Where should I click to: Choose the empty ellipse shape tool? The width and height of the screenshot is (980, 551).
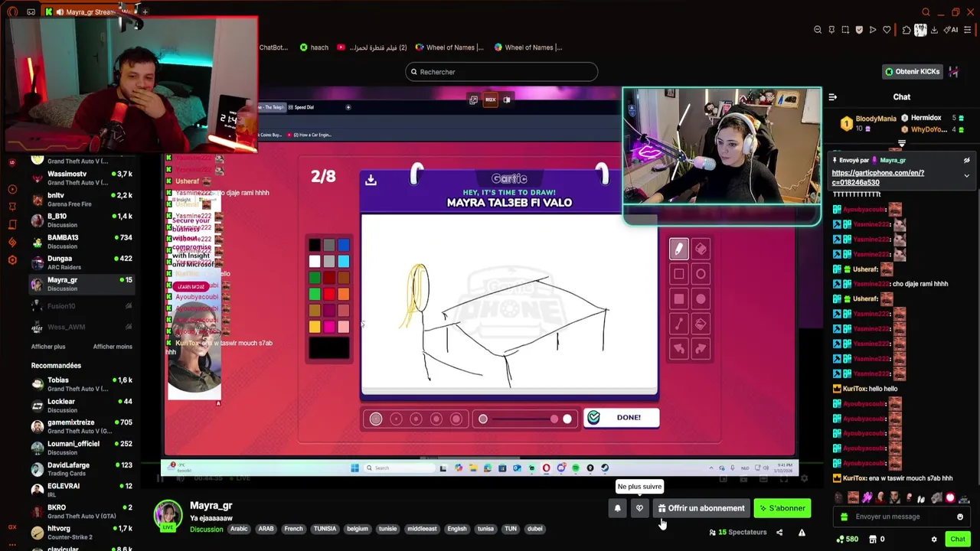point(701,274)
